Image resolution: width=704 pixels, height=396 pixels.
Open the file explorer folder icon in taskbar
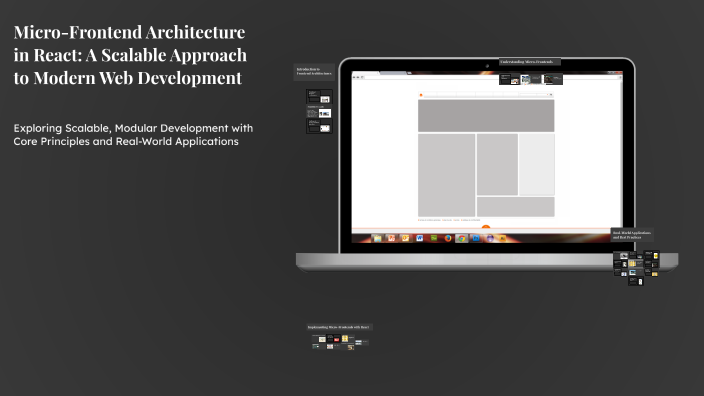tap(377, 238)
